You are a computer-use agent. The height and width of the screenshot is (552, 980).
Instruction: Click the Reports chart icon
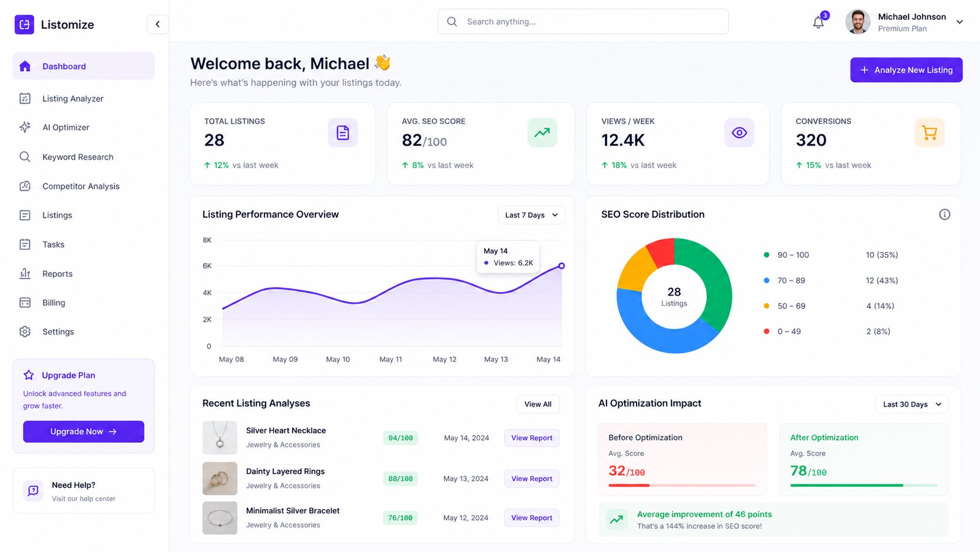25,273
